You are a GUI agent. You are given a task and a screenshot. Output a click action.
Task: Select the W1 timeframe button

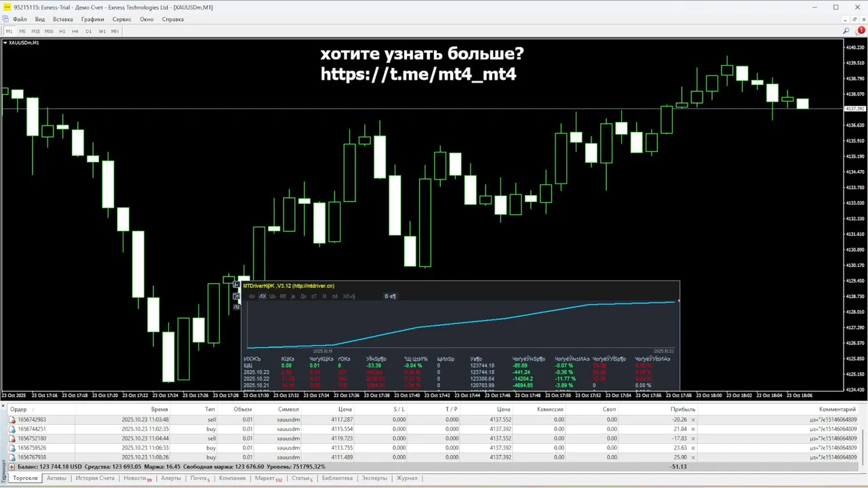[102, 31]
